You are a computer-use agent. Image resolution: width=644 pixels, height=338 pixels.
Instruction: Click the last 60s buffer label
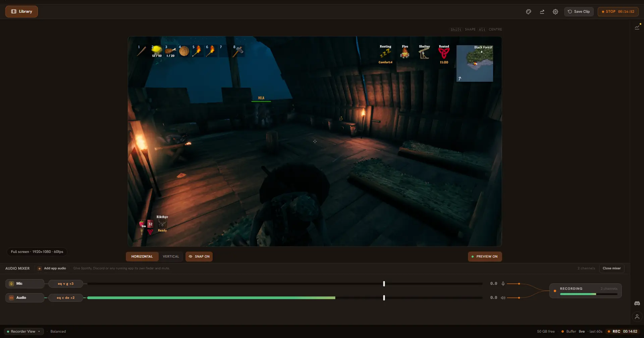tap(596, 332)
